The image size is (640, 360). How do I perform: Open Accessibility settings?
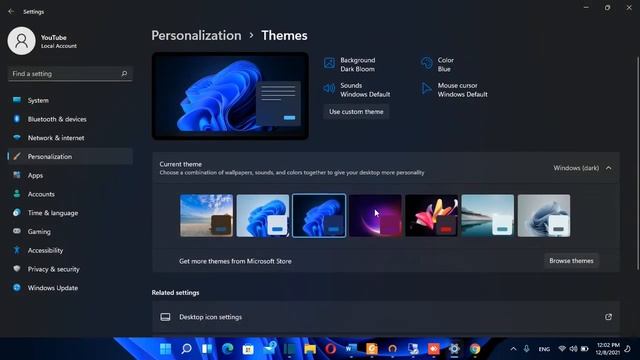click(70, 251)
